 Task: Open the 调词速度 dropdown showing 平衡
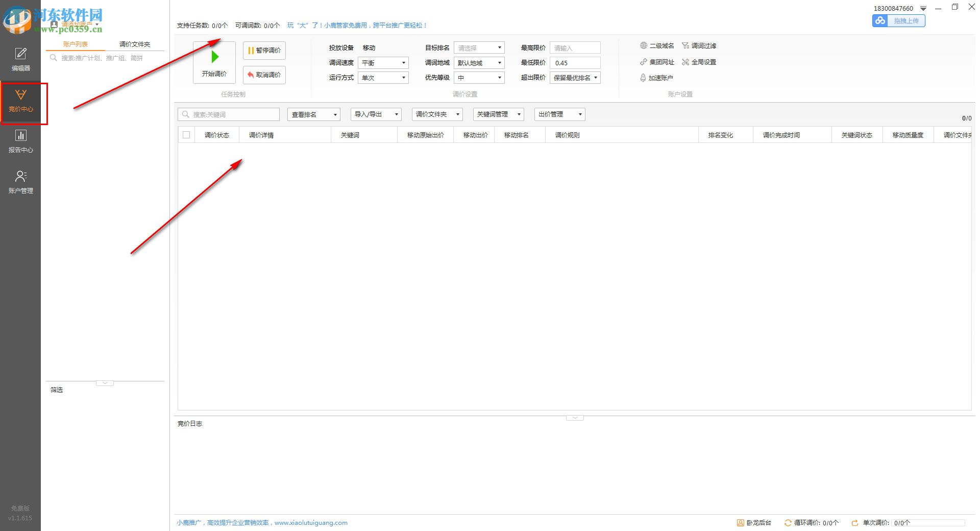(383, 63)
